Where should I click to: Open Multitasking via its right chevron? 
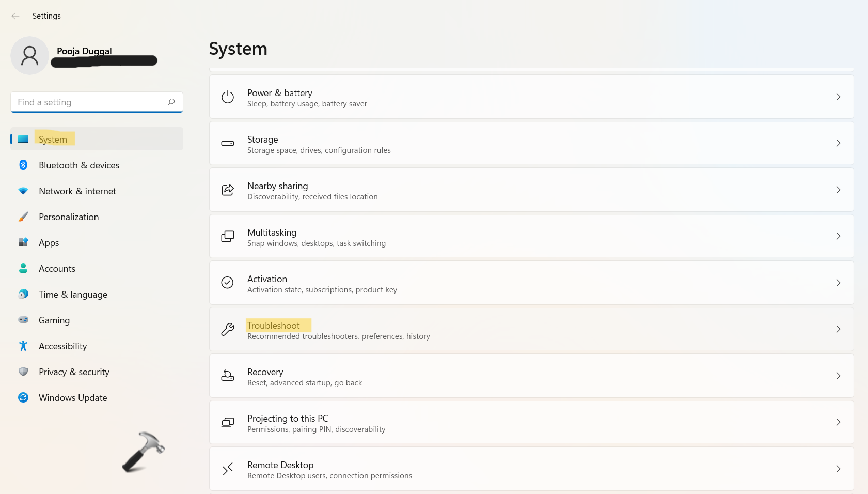coord(838,236)
